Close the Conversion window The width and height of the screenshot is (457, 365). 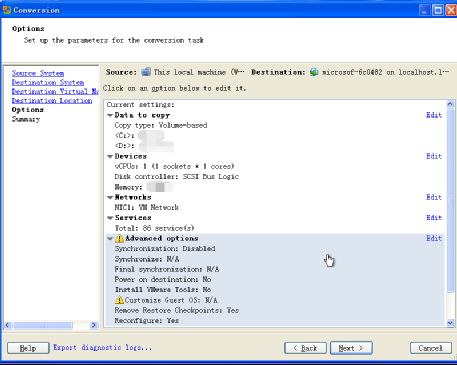pos(451,10)
